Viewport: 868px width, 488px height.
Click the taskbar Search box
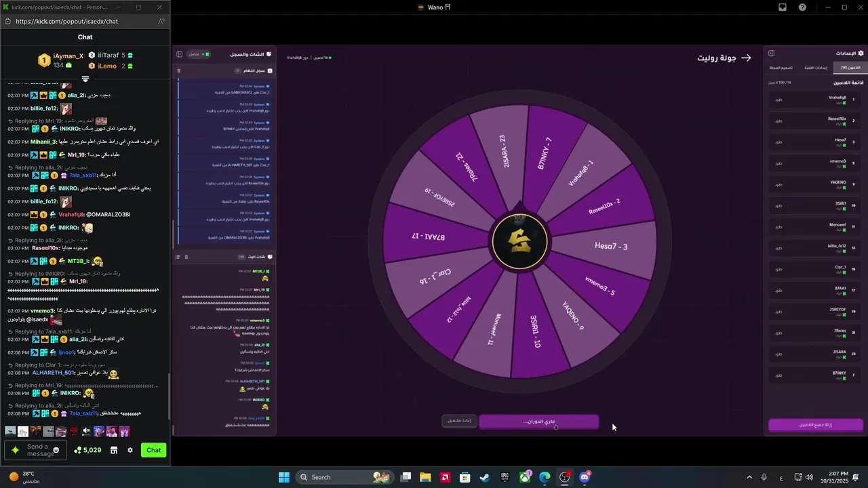pyautogui.click(x=345, y=477)
